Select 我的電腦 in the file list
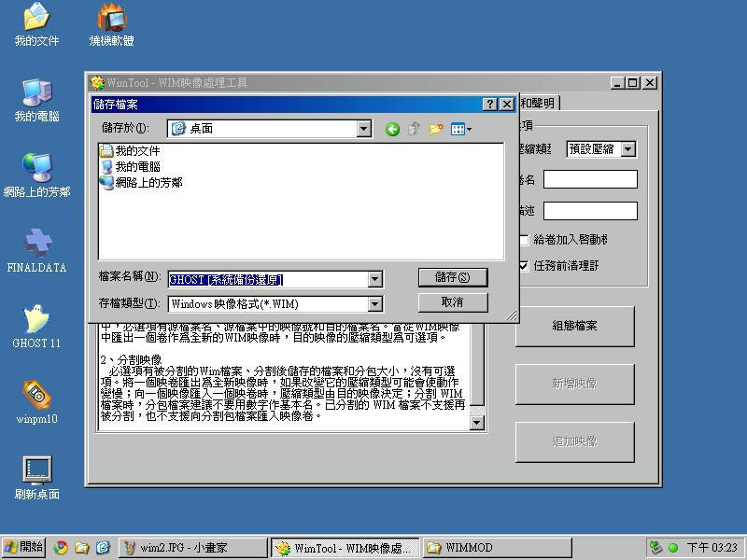Viewport: 747px width, 560px height. pos(136,166)
